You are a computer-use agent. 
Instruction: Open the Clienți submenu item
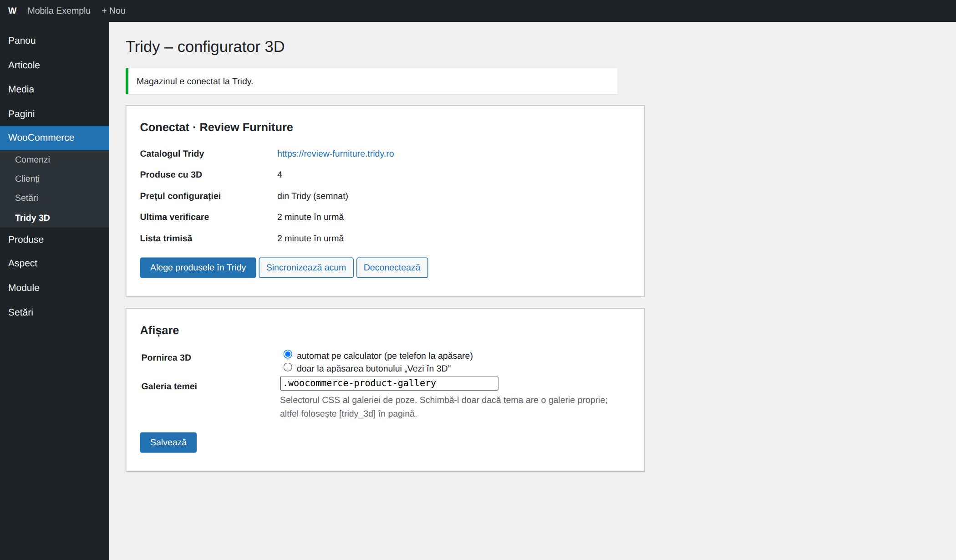[x=55, y=178]
